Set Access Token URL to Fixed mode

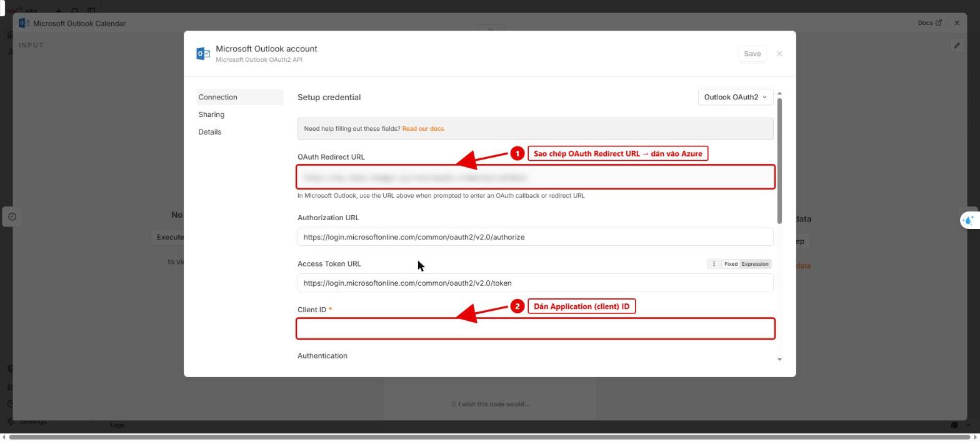coord(731,264)
